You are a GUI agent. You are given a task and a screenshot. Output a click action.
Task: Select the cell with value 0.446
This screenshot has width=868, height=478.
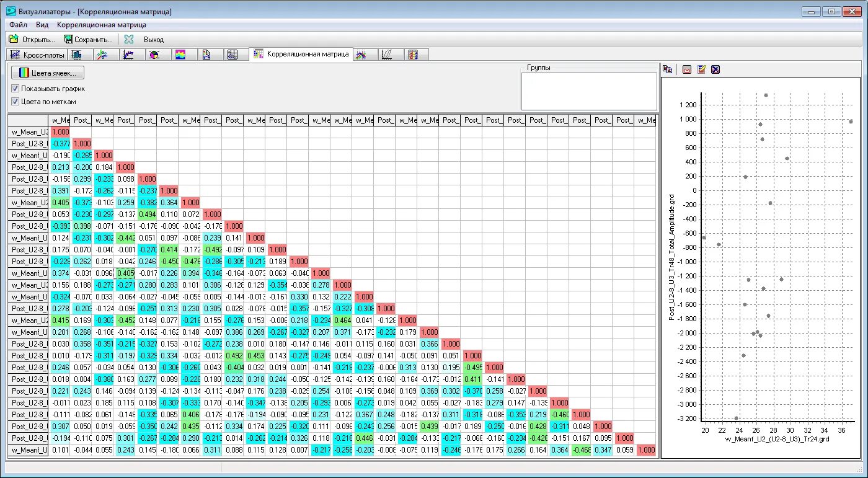pyautogui.click(x=363, y=438)
